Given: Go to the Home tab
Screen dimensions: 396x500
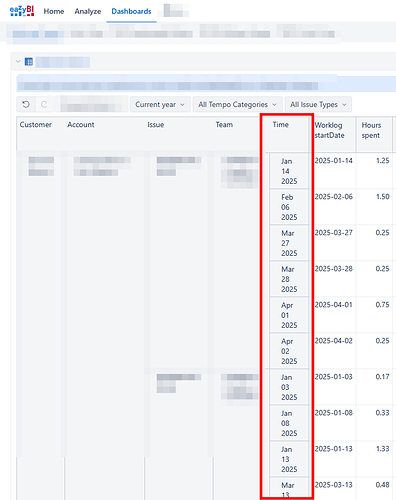Looking at the screenshot, I should tap(54, 11).
